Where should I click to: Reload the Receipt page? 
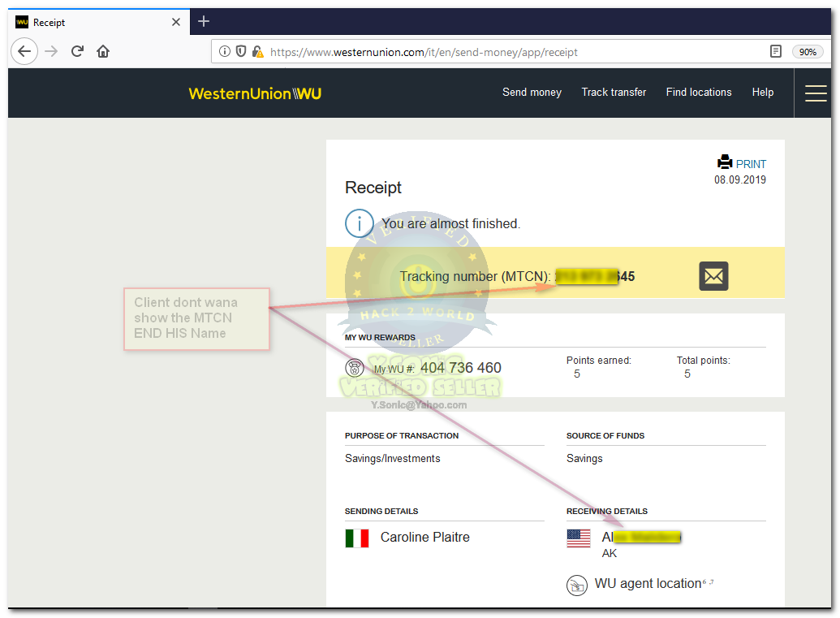click(x=77, y=51)
